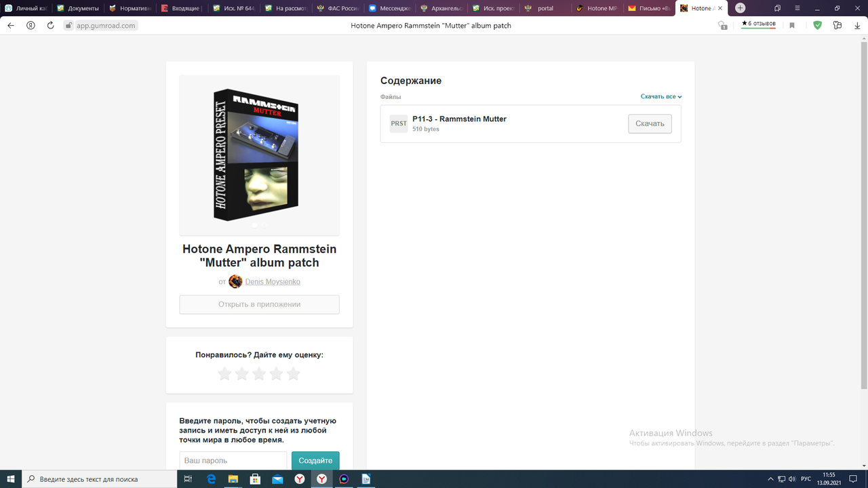Open Microsoft Store from the taskbar

[x=255, y=479]
